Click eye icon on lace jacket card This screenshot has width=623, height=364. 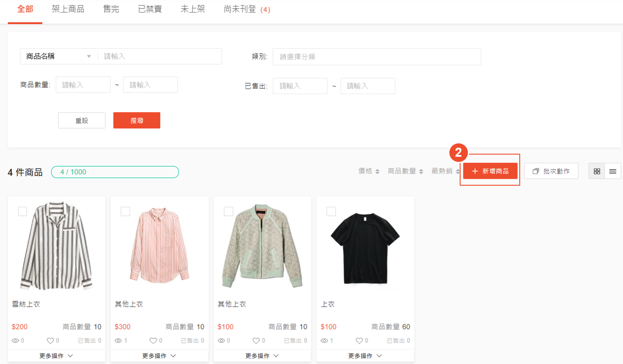click(x=221, y=341)
